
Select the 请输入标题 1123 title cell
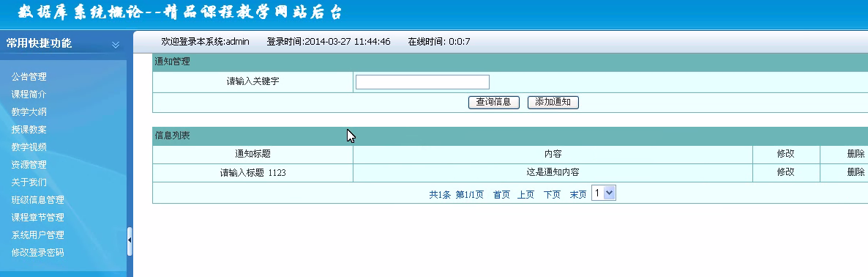click(x=253, y=173)
